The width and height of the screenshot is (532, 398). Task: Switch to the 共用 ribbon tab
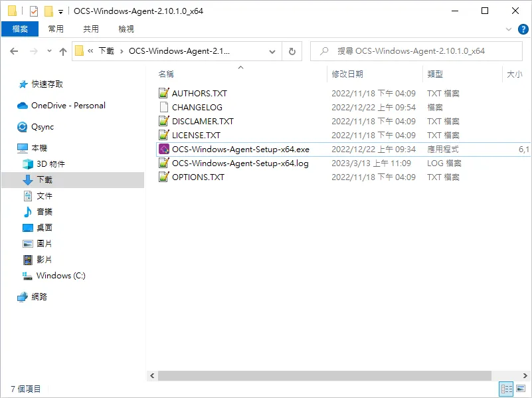click(91, 29)
